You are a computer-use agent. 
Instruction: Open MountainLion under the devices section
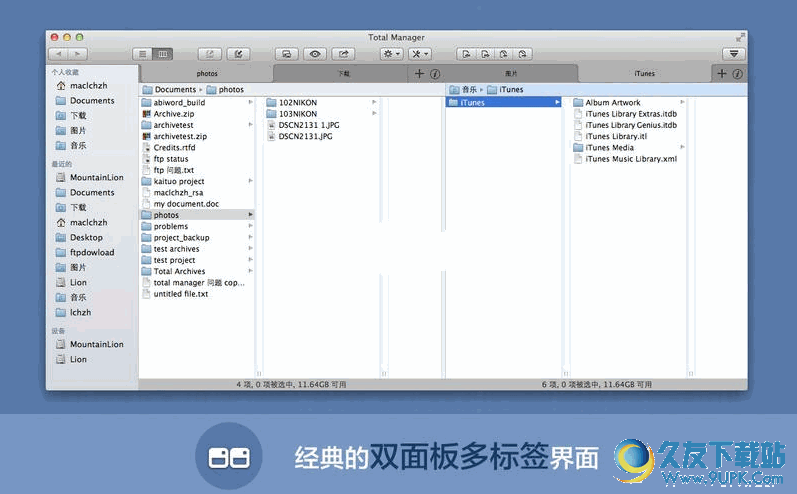tap(89, 344)
